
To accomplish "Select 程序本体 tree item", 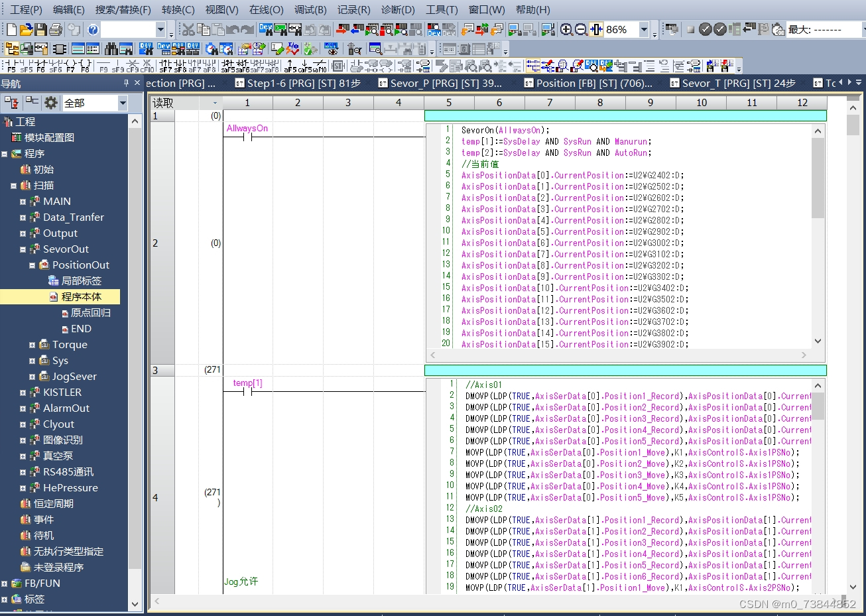I will [81, 297].
